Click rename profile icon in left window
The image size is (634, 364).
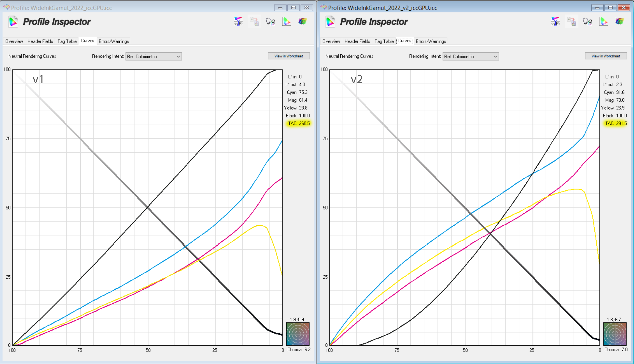point(238,22)
